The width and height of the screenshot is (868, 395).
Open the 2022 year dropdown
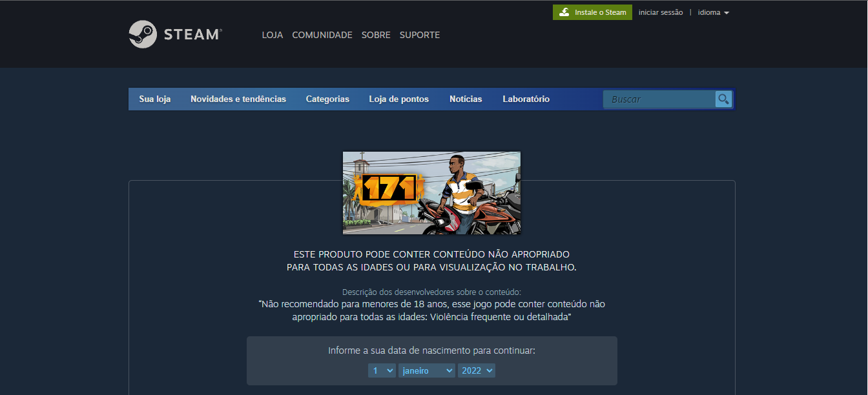[x=477, y=370]
